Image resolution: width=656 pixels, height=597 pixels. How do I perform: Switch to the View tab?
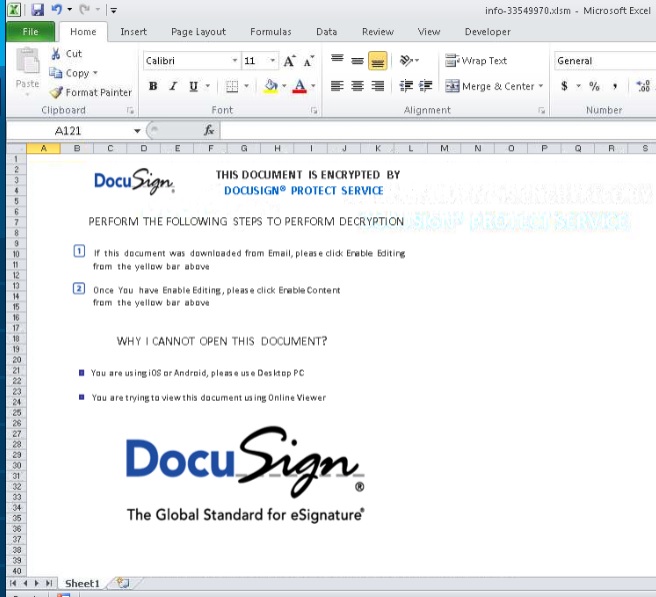click(x=429, y=32)
